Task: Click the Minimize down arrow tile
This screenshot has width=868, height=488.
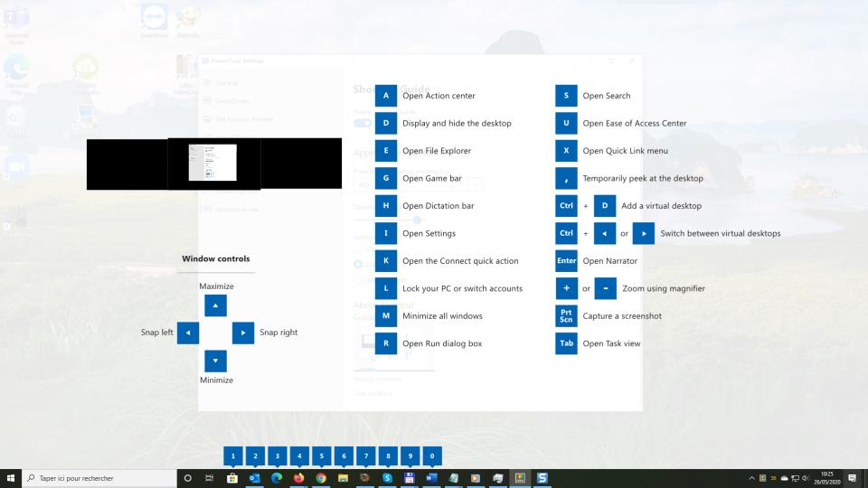Action: coord(215,361)
